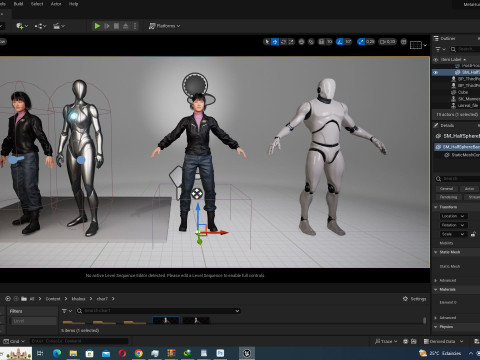Open scale snap value 0.25 setting

pyautogui.click(x=370, y=42)
